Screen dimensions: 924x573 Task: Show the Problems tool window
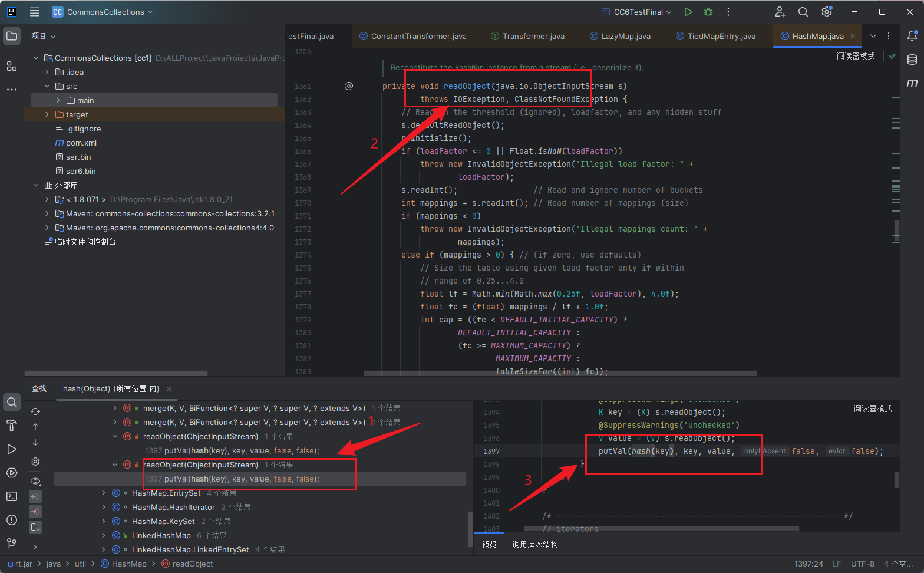[x=12, y=520]
